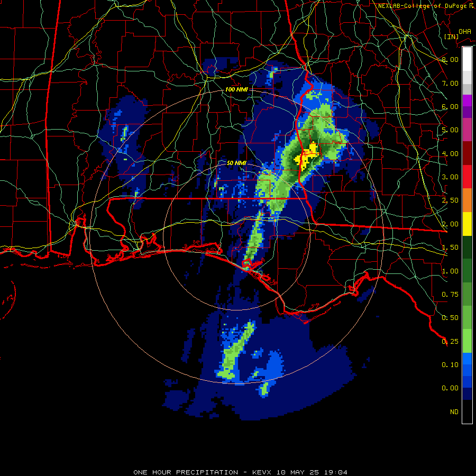Click the '2.50' legend value
This screenshot has width=476, height=476.
pos(450,200)
